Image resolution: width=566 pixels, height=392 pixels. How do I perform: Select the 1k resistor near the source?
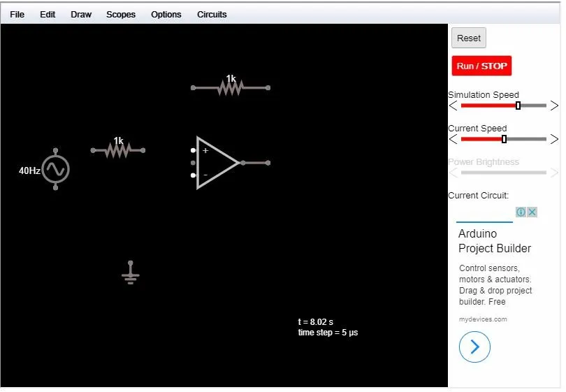coord(117,150)
